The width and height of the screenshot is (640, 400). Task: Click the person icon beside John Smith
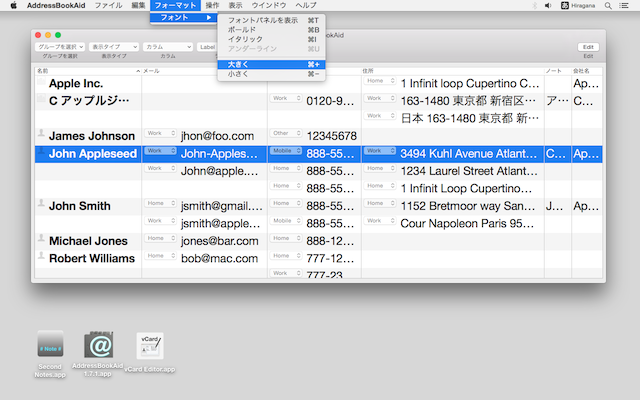click(x=41, y=203)
